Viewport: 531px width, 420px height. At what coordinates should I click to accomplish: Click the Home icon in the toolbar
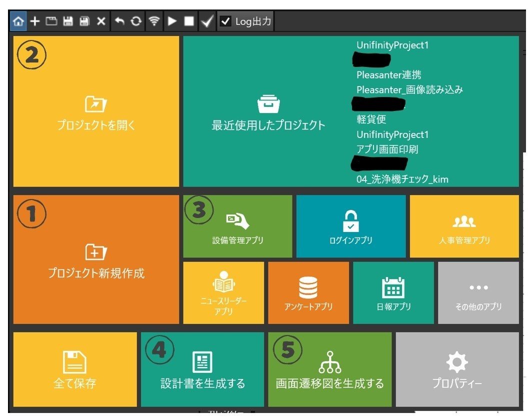17,21
